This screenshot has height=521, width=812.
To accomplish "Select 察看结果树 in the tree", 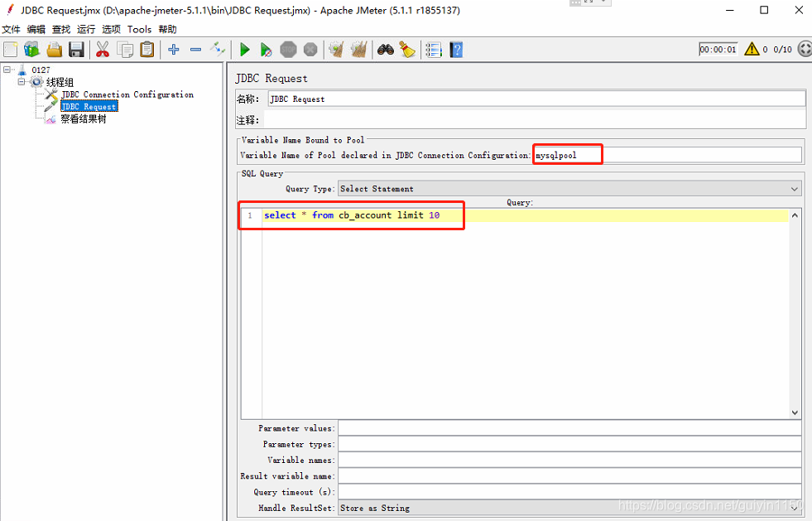I will pos(83,118).
